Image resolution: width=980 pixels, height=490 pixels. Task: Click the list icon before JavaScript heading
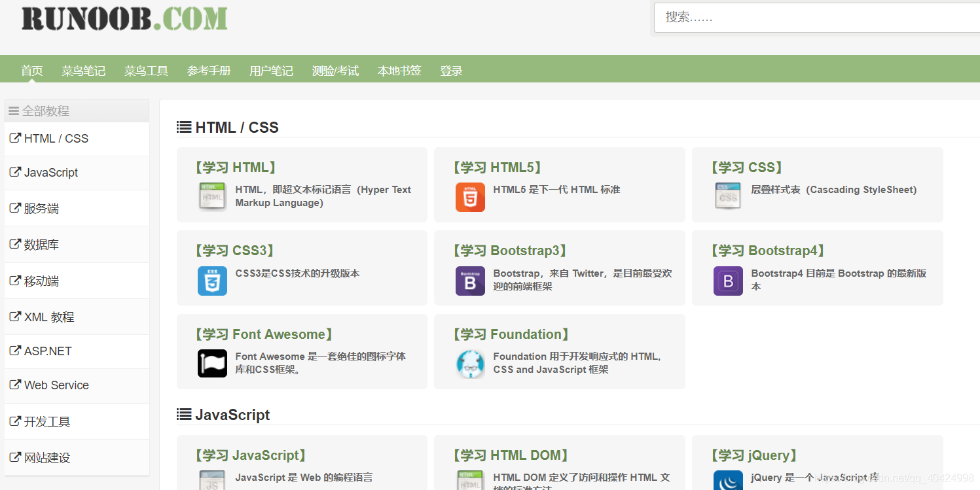[184, 414]
